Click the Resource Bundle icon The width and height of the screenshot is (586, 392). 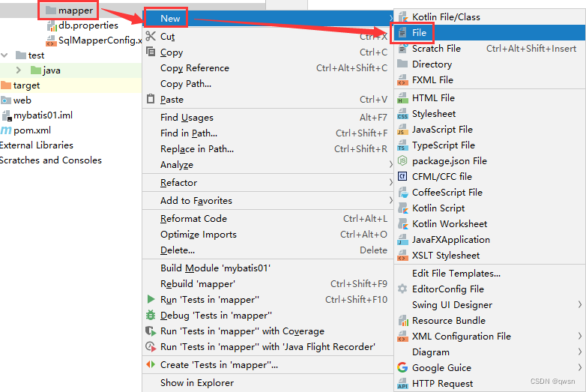tap(402, 321)
